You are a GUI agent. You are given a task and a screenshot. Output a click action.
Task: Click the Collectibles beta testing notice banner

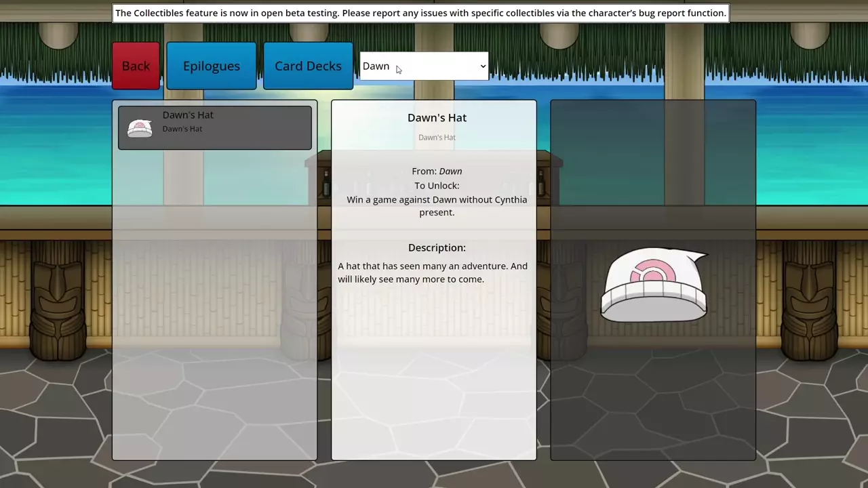(x=420, y=13)
